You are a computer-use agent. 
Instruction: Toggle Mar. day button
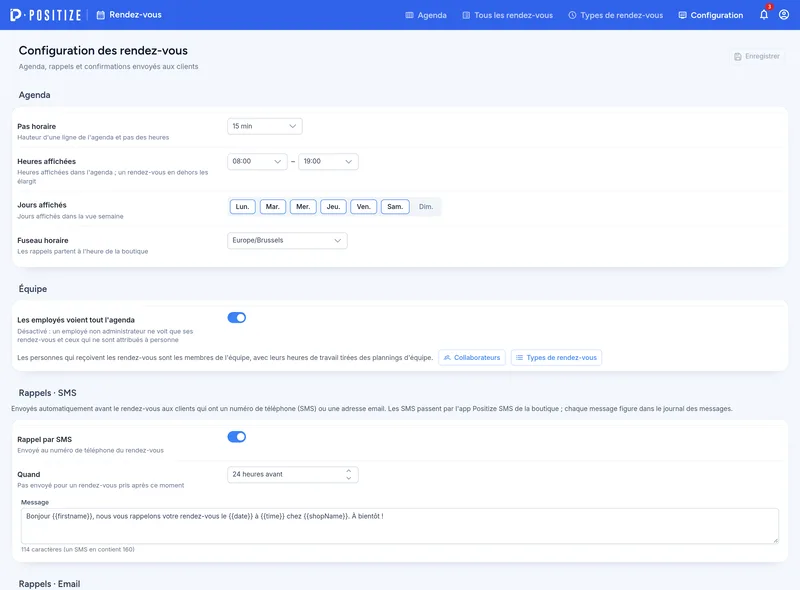coord(272,207)
